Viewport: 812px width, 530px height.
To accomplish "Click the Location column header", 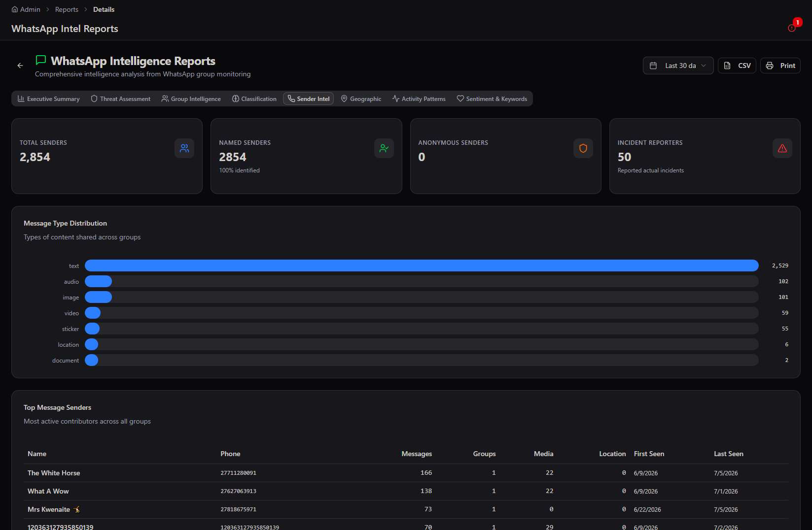I will click(x=612, y=454).
